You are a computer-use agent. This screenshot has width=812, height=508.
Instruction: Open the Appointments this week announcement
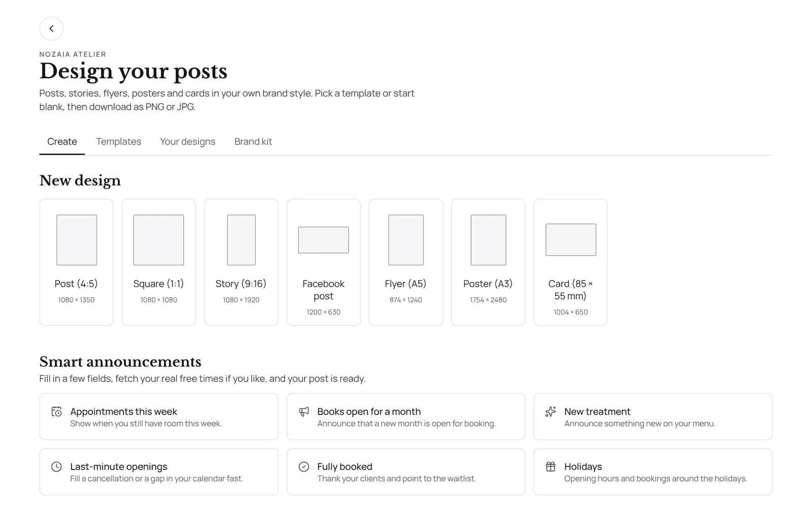[159, 417]
